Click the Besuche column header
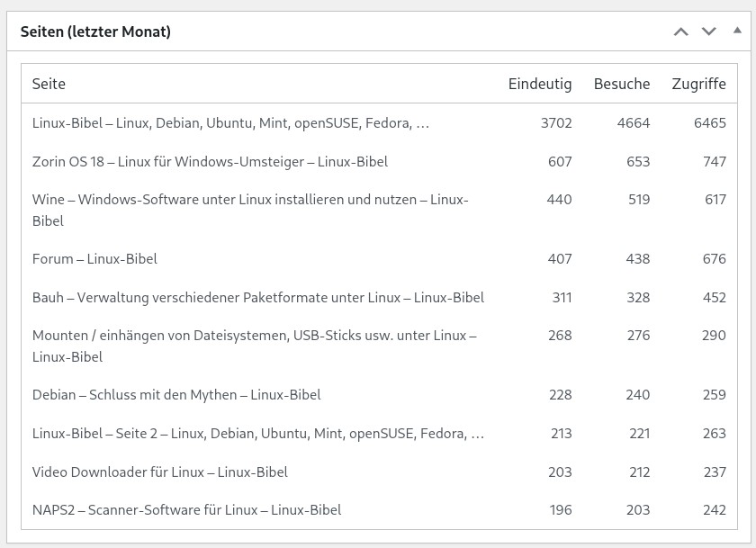Viewport: 756px width, 548px height. 622,84
